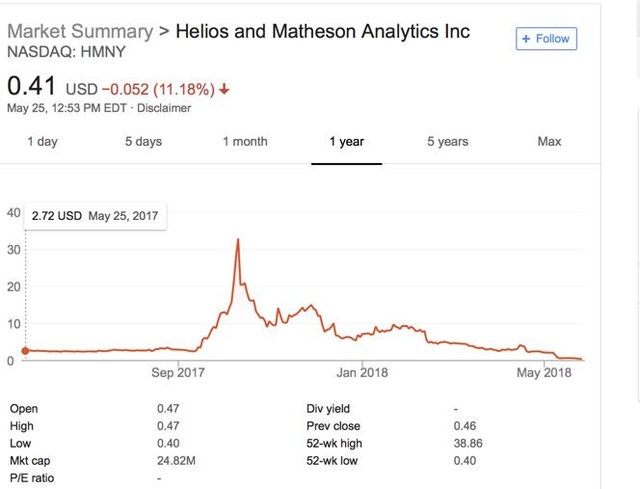Click the May 2018 axis label
Viewport: 640px width, 489px height.
pyautogui.click(x=542, y=373)
